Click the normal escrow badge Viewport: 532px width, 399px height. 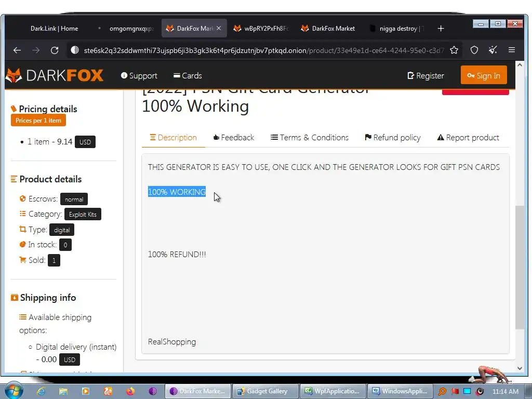(74, 199)
